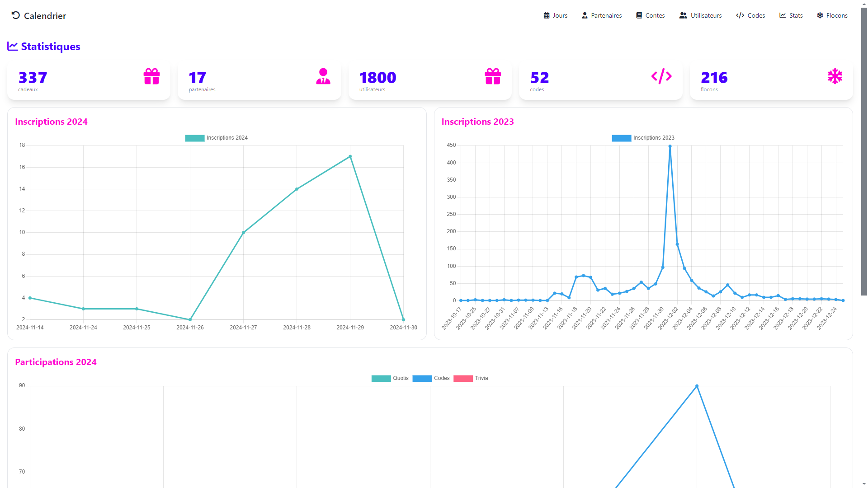Click the 2024-11-14 axis label
The height and width of the screenshot is (488, 868).
pyautogui.click(x=30, y=328)
